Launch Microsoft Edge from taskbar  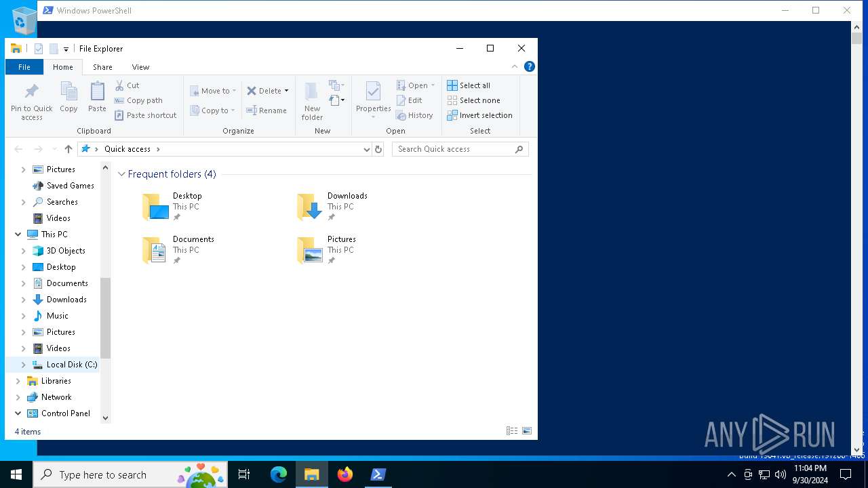pos(279,474)
